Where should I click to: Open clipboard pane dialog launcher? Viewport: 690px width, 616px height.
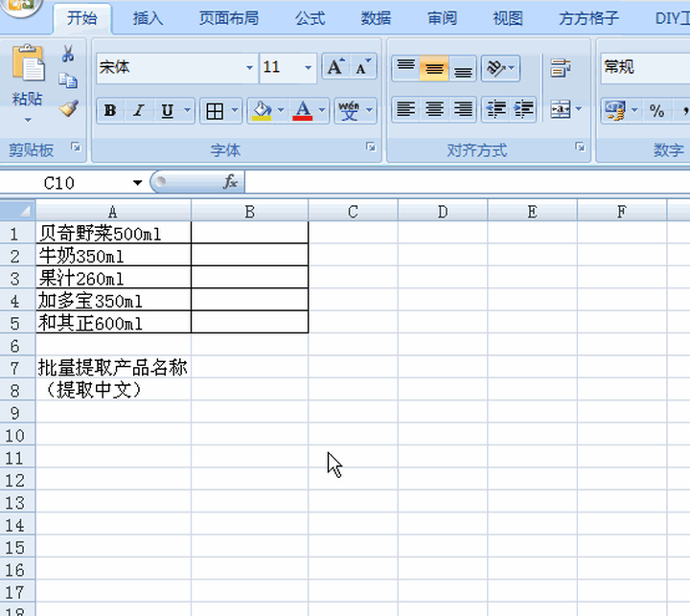point(76,147)
